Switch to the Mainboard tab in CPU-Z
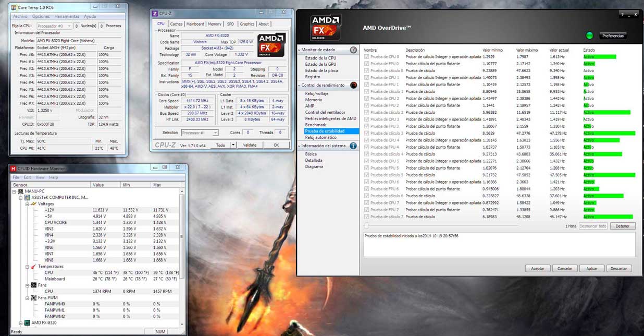This screenshot has height=336, width=644. [195, 24]
